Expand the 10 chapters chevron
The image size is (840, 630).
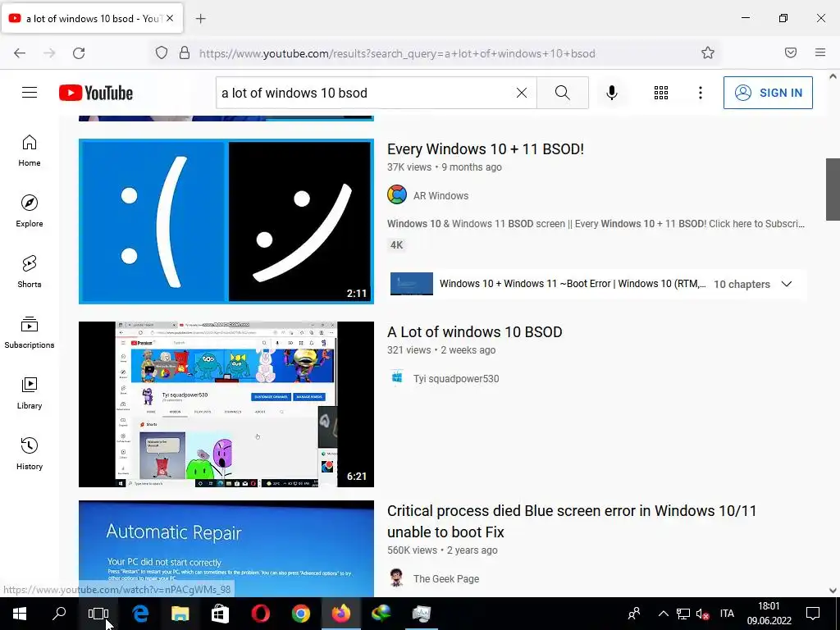pos(787,284)
